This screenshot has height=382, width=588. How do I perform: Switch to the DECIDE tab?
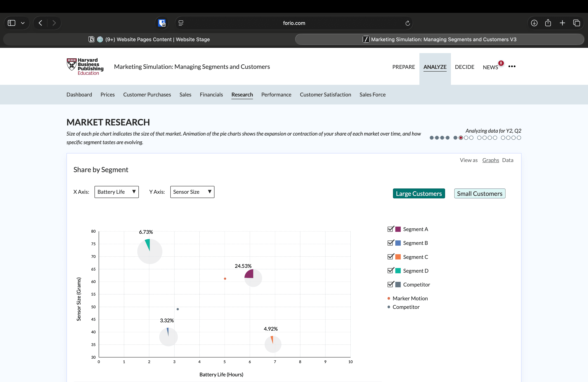[x=464, y=67]
